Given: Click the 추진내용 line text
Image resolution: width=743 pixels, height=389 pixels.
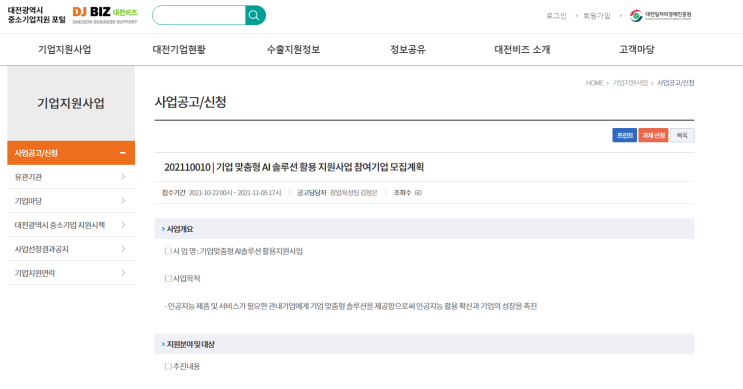Looking at the screenshot, I should coord(182,366).
